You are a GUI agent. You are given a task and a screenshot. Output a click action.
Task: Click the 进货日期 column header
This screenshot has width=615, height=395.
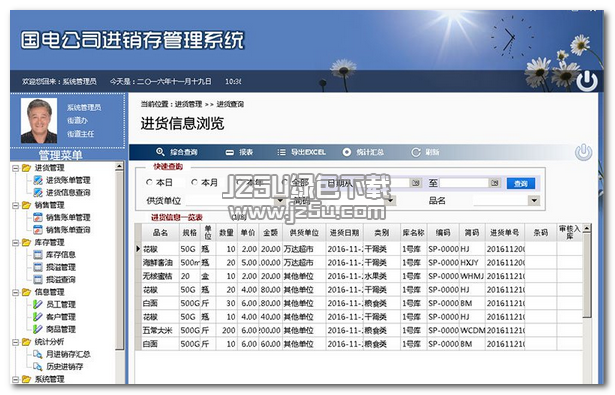click(344, 233)
